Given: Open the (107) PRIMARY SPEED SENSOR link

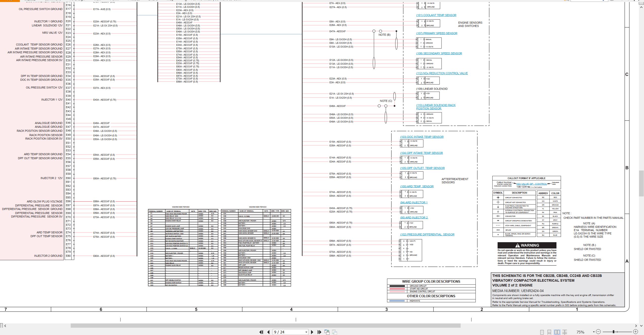Looking at the screenshot, I should [437, 33].
